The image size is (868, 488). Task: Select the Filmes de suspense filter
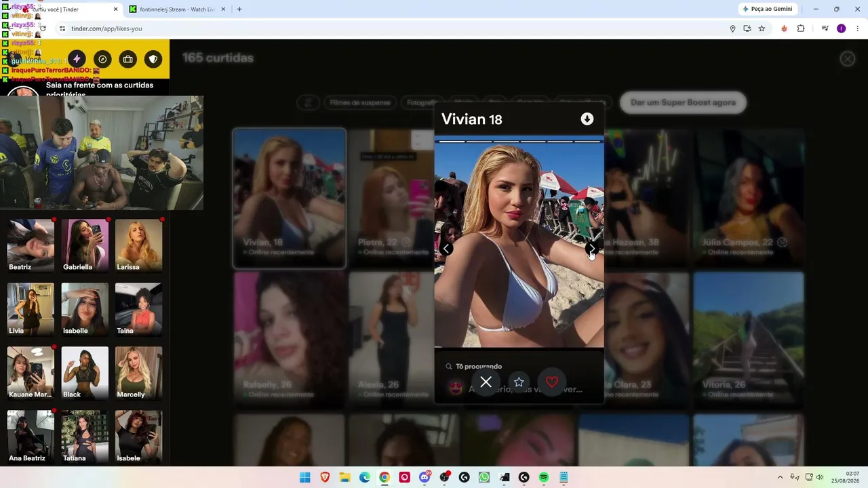pos(360,102)
